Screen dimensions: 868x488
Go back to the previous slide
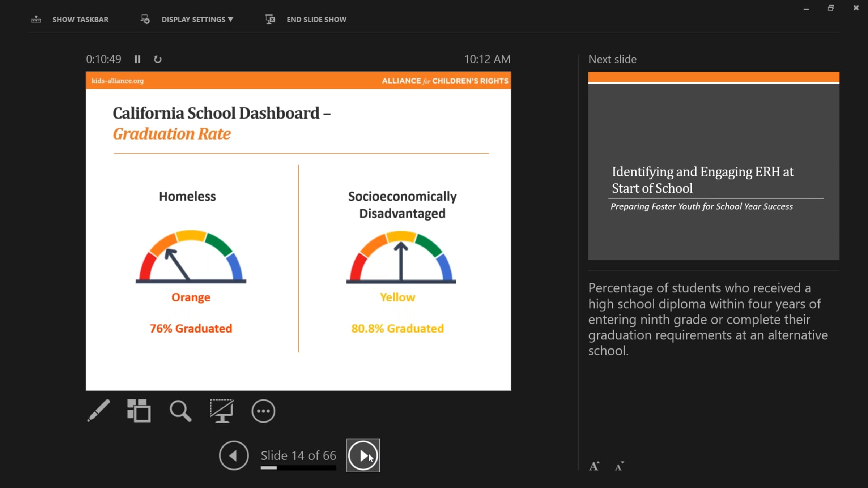pyautogui.click(x=234, y=455)
